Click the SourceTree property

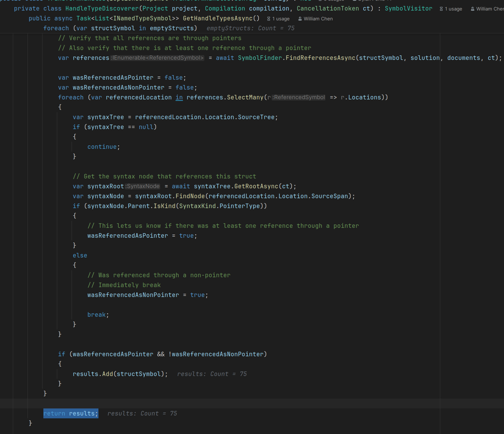coord(256,117)
